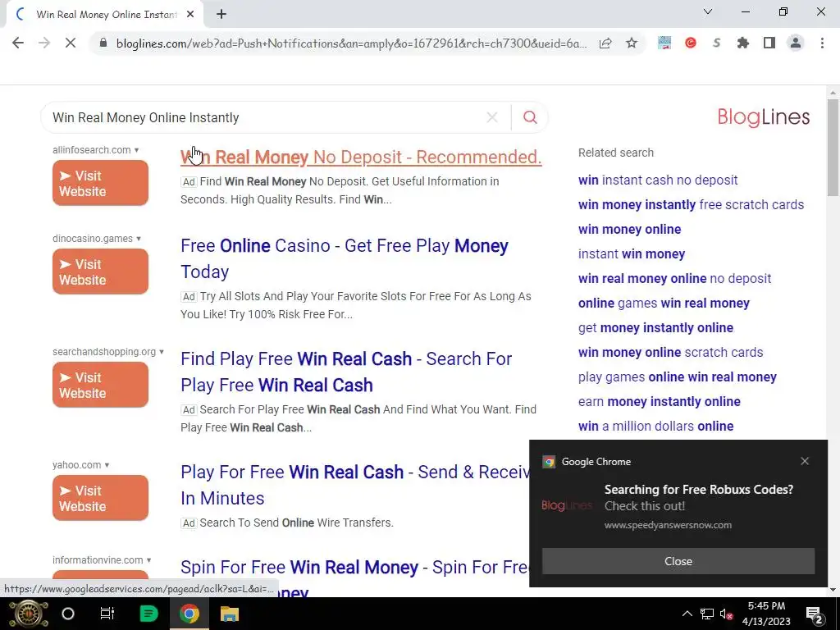Screen dimensions: 840x630
Task: Expand informationvine.com ad dropdown
Action: (x=149, y=560)
